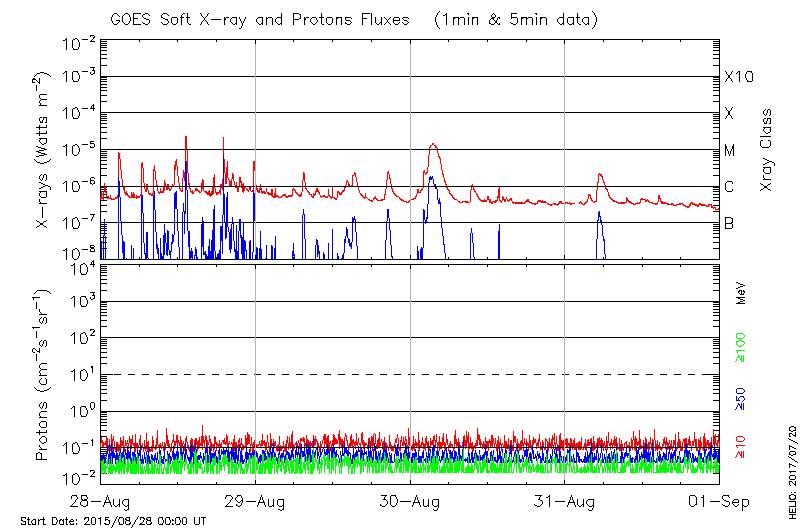The width and height of the screenshot is (800, 530).
Task: Select the C flare class label
Action: click(729, 187)
